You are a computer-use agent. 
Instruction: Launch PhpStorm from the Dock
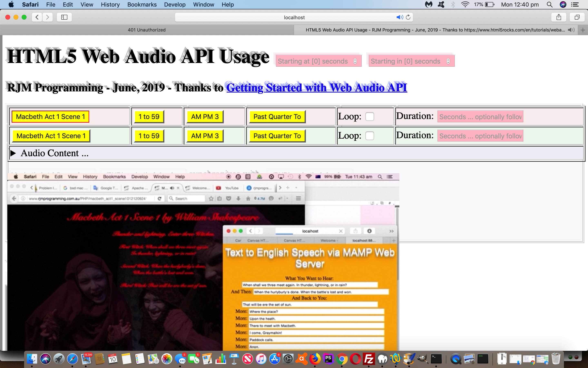pyautogui.click(x=329, y=359)
